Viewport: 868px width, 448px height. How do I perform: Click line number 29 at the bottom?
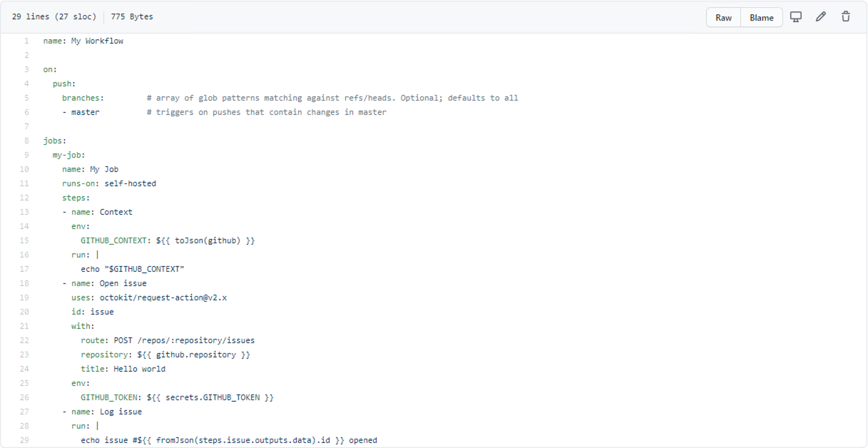tap(24, 440)
